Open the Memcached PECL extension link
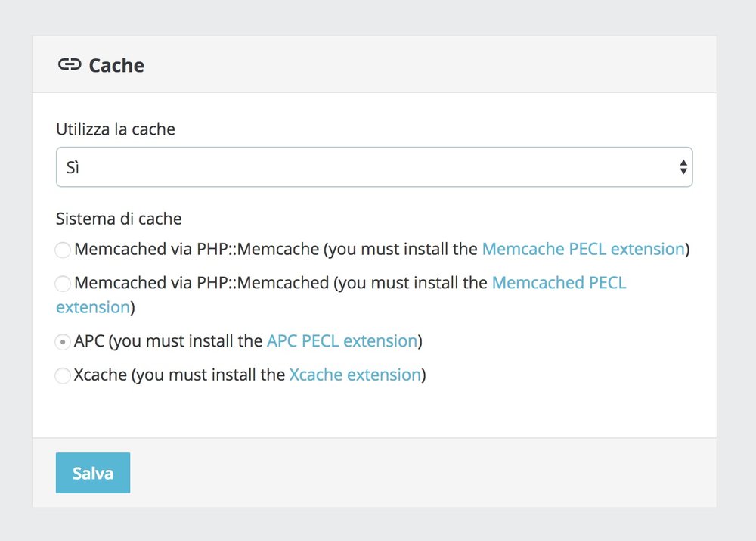 coord(559,283)
